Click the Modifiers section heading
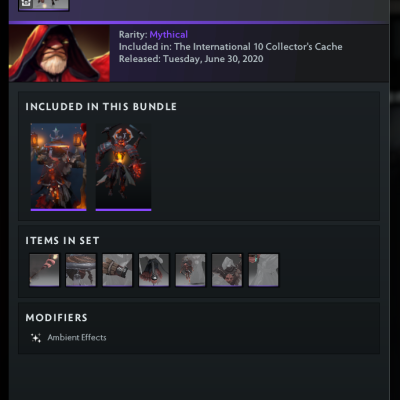400x400 pixels. [56, 318]
